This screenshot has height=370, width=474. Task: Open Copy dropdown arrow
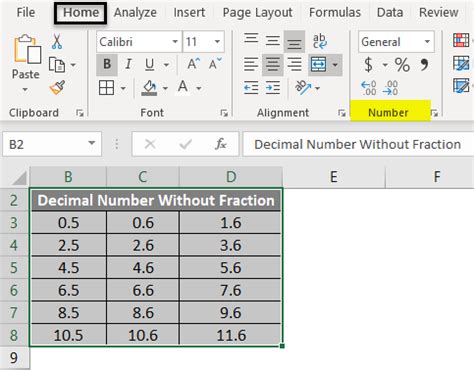pyautogui.click(x=73, y=65)
